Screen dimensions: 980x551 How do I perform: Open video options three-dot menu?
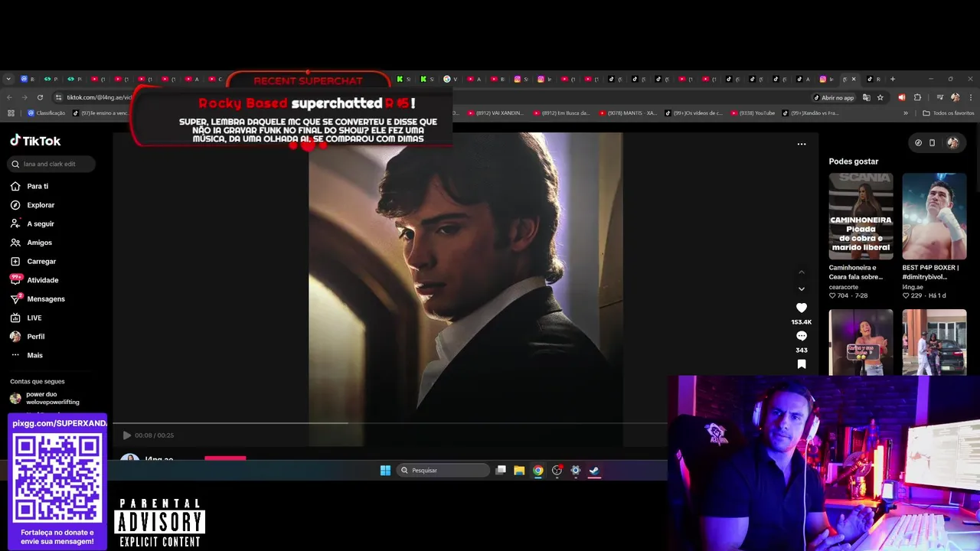tap(802, 144)
